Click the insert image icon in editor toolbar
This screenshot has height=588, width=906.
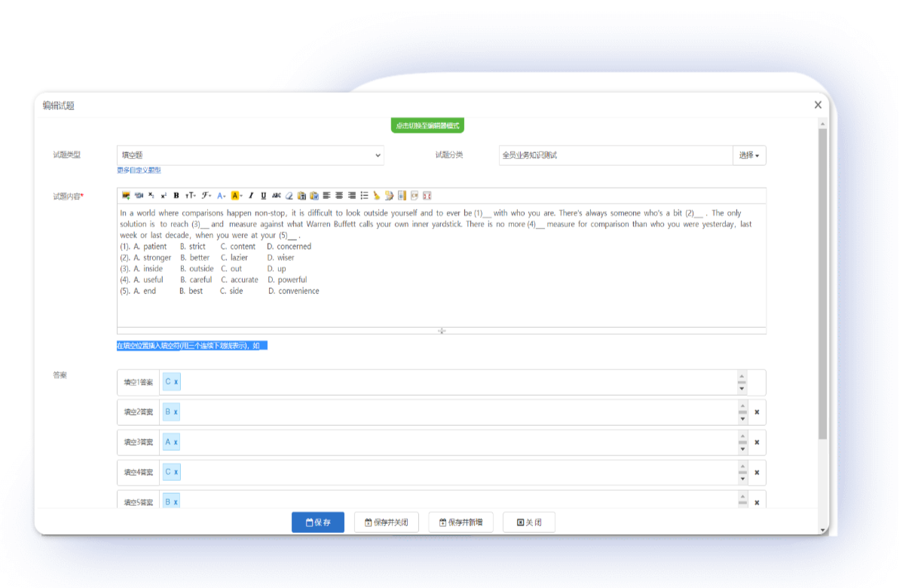126,196
